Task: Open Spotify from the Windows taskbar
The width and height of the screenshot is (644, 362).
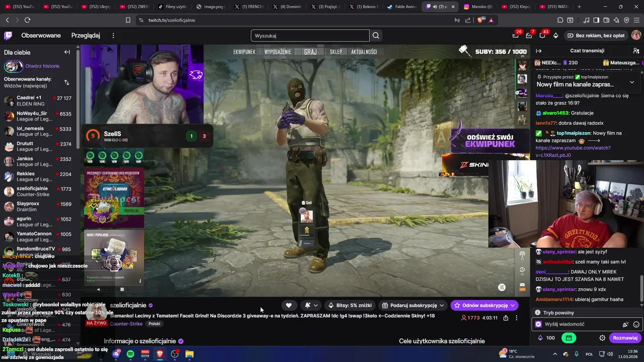Action: click(130, 354)
